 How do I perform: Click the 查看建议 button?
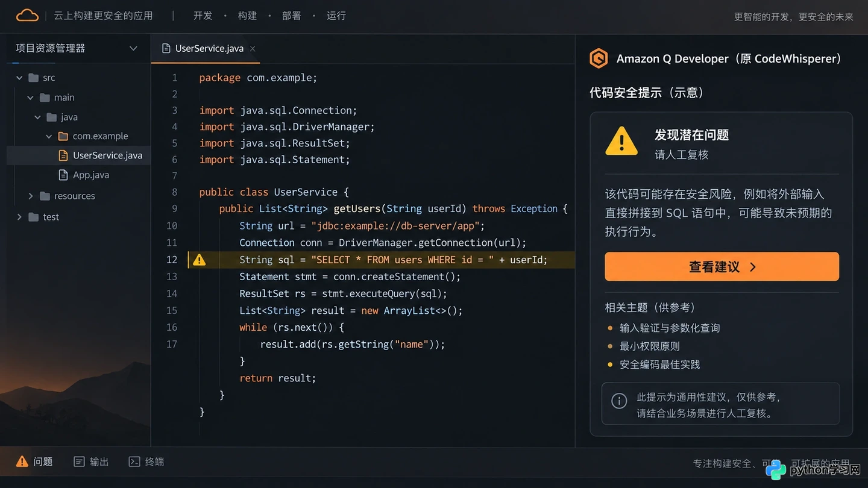722,266
